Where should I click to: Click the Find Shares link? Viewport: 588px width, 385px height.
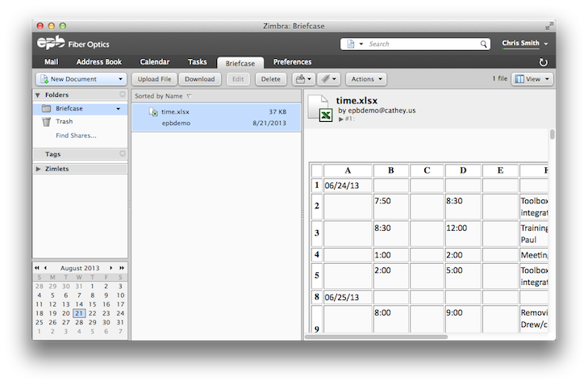coord(76,136)
